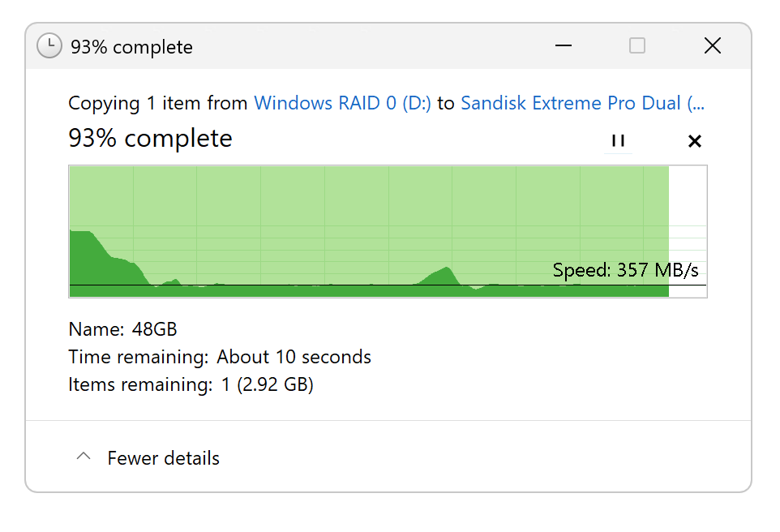Click the title bar text 93% complete
This screenshot has width=780, height=532.
point(131,47)
